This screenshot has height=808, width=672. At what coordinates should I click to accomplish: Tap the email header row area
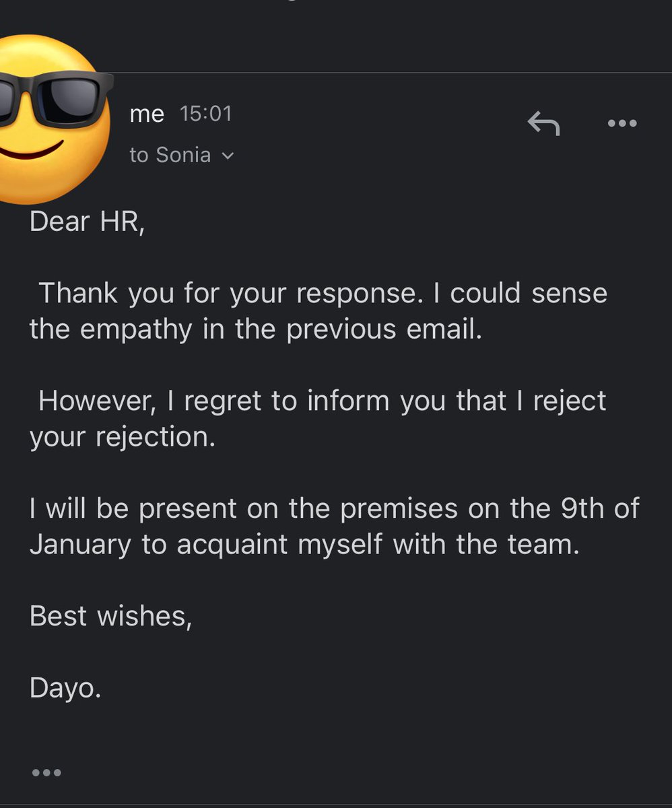336,133
